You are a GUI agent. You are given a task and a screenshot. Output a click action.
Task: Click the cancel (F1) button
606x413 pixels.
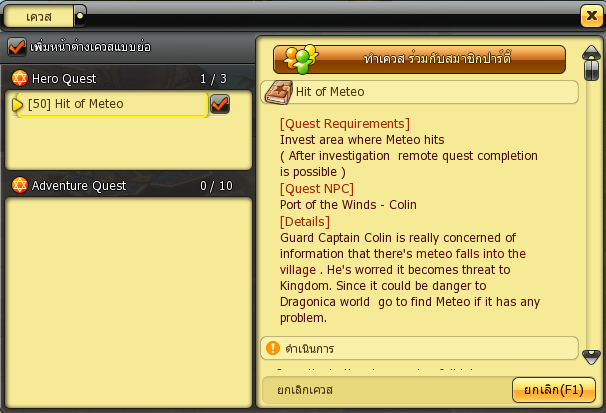point(553,390)
